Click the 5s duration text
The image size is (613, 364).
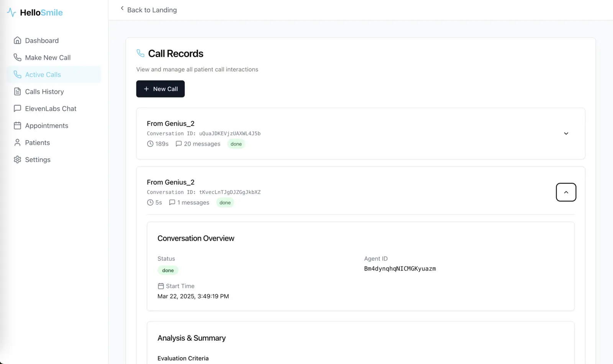tap(159, 202)
